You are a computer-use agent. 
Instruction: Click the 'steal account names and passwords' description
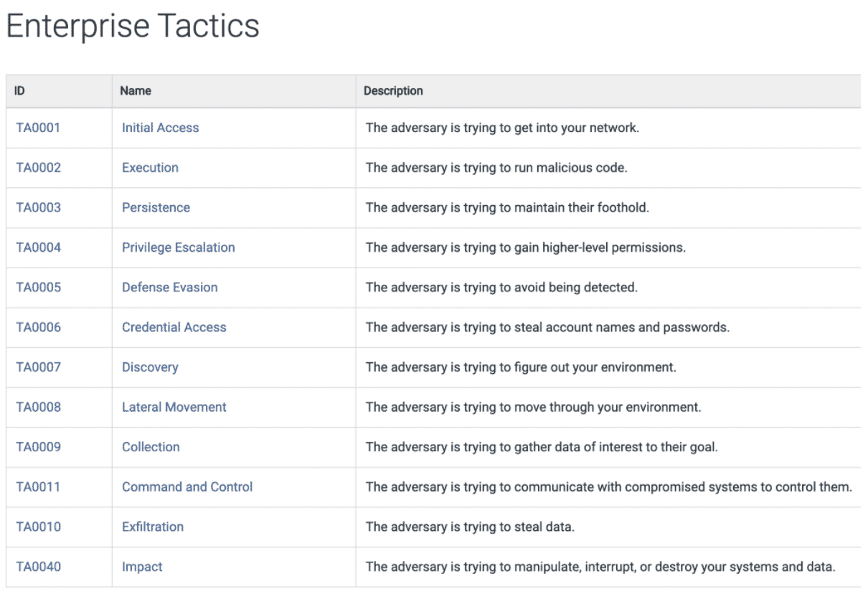[x=547, y=327]
